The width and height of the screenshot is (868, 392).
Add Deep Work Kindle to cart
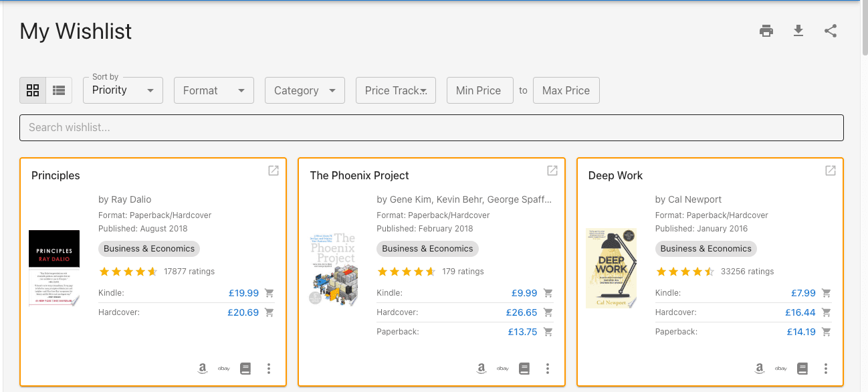coord(827,293)
